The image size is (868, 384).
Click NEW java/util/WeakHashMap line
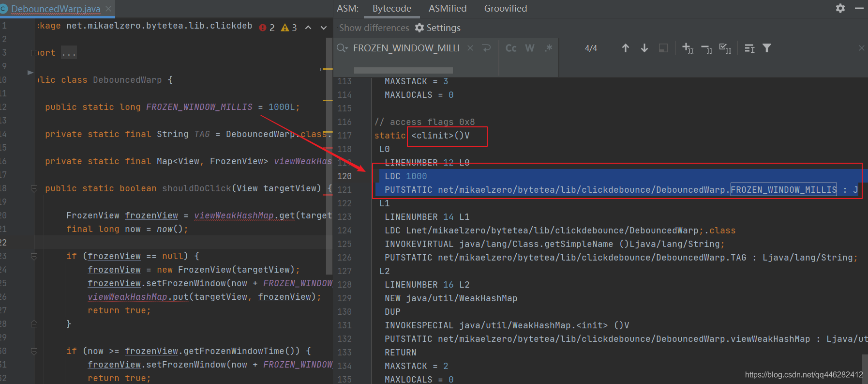(451, 298)
